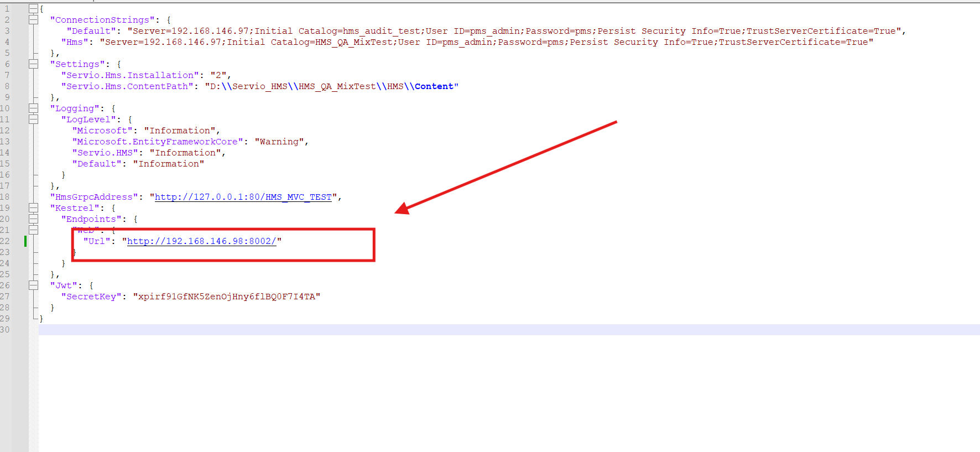Collapse the Settings block fold marker
The image size is (980, 452).
[x=33, y=64]
